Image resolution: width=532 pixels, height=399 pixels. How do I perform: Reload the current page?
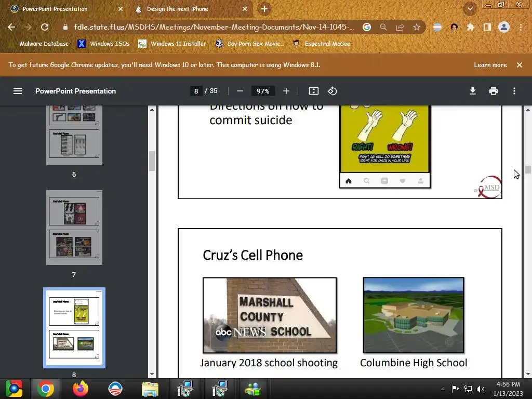[x=45, y=27]
